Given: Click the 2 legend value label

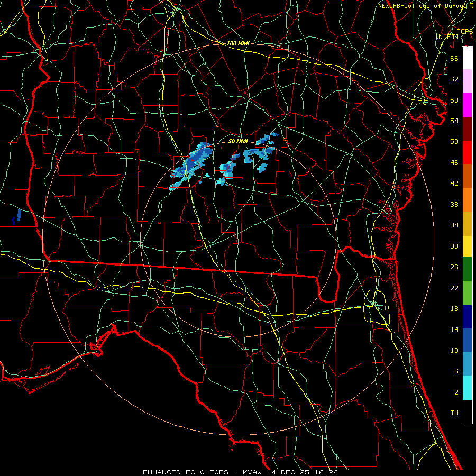Looking at the screenshot, I should click(x=456, y=392).
